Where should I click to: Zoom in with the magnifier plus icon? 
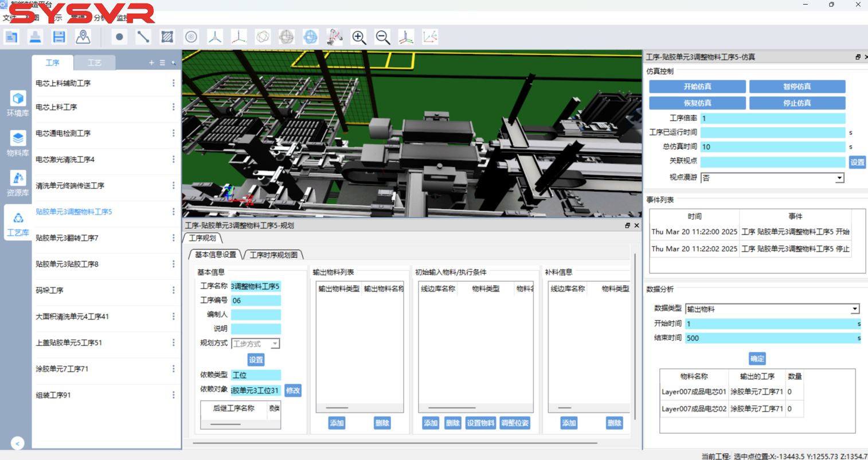tap(359, 37)
